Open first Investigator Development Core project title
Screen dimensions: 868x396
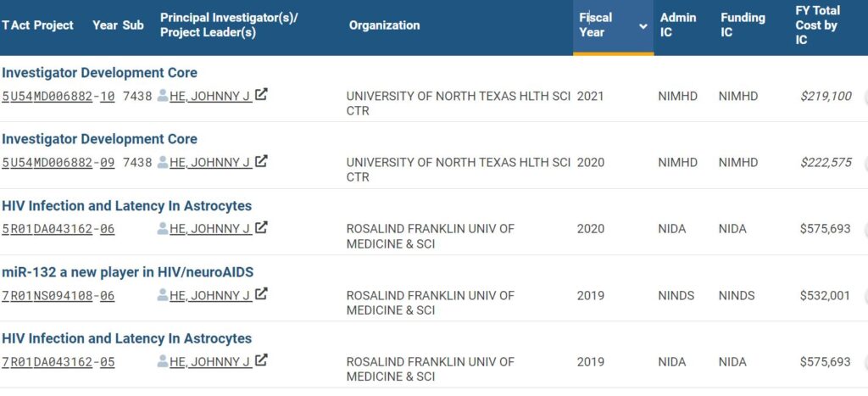(x=99, y=73)
